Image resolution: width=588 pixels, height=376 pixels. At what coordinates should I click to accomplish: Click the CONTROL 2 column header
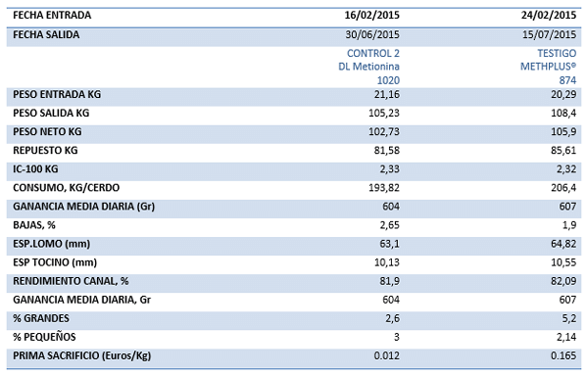373,54
